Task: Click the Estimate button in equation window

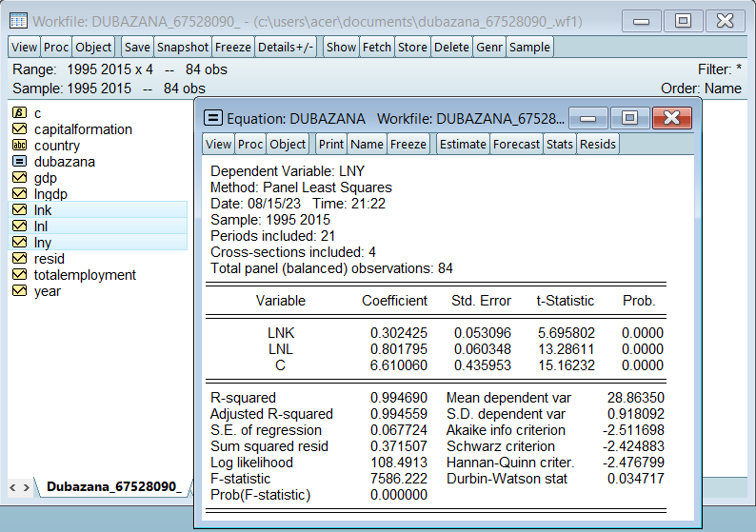Action: (x=463, y=144)
